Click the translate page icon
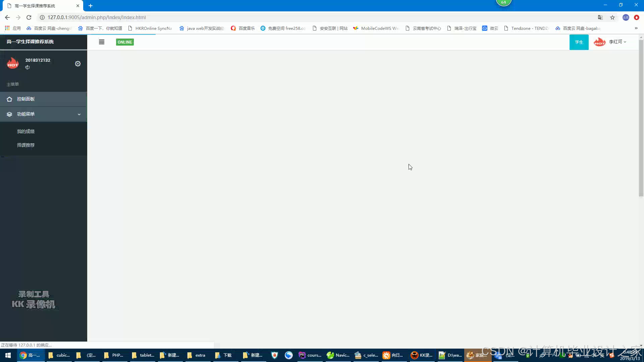This screenshot has height=362, width=644. pos(600,17)
